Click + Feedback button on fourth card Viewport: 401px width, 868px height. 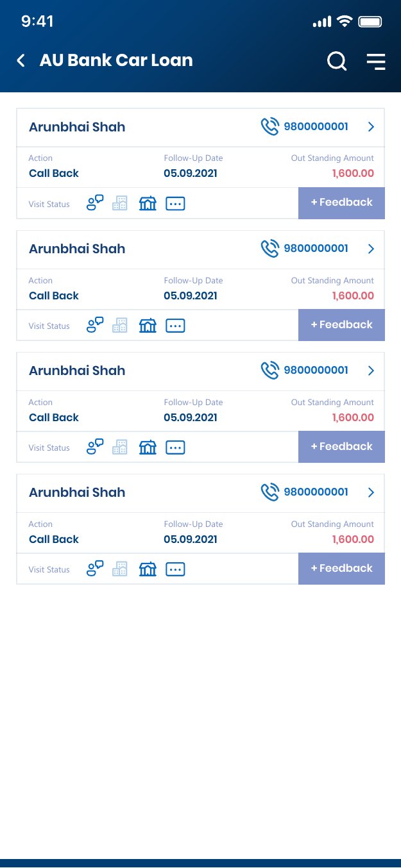click(x=341, y=568)
